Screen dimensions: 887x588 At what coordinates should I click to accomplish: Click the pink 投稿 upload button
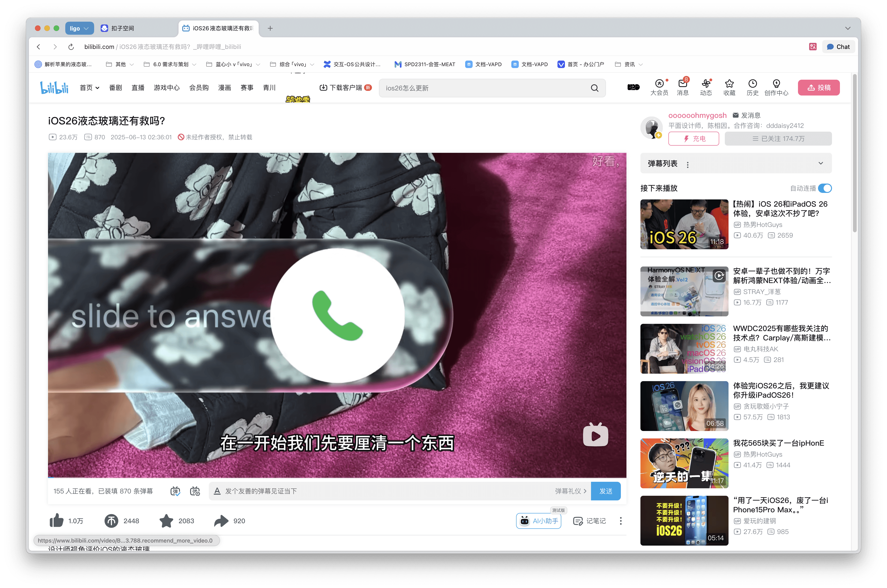pyautogui.click(x=818, y=88)
